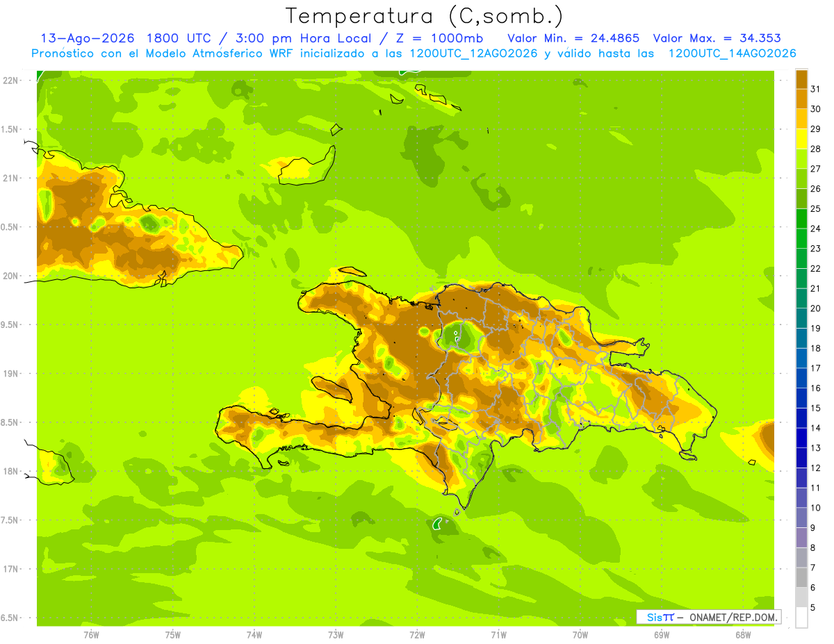834x644 pixels.
Task: Select the valid-until stamp "1200UTC_14AGO2026"
Action: point(732,53)
